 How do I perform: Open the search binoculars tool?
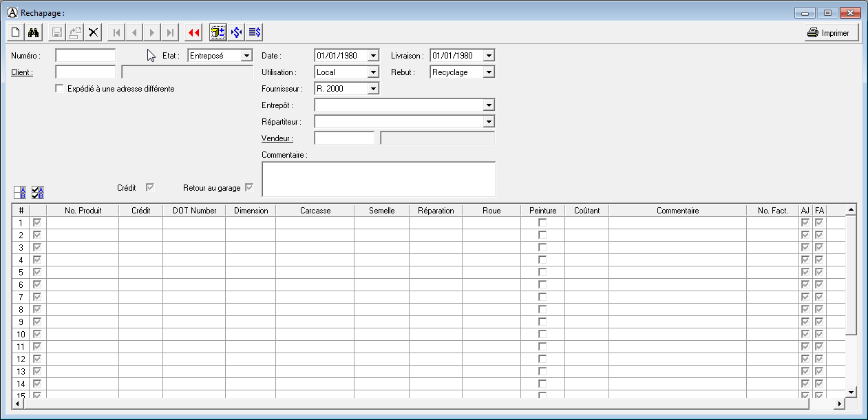[x=32, y=32]
